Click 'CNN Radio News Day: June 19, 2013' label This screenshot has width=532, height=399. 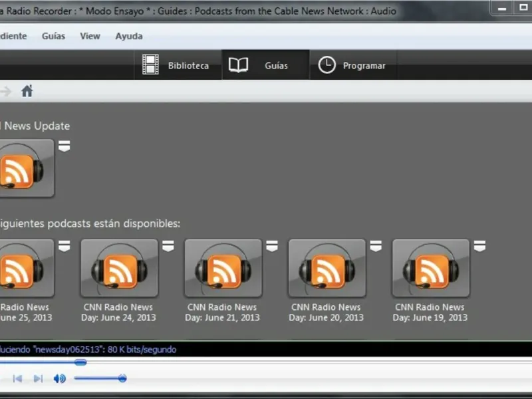(430, 312)
